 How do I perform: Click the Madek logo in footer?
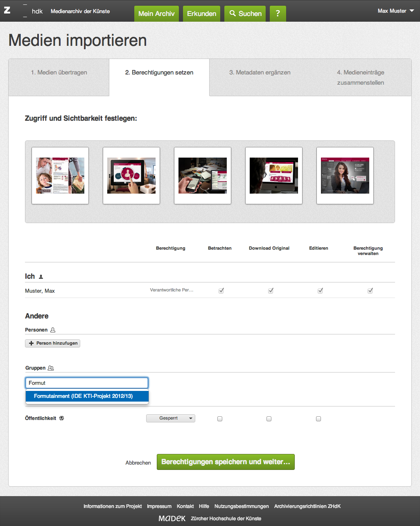click(172, 518)
